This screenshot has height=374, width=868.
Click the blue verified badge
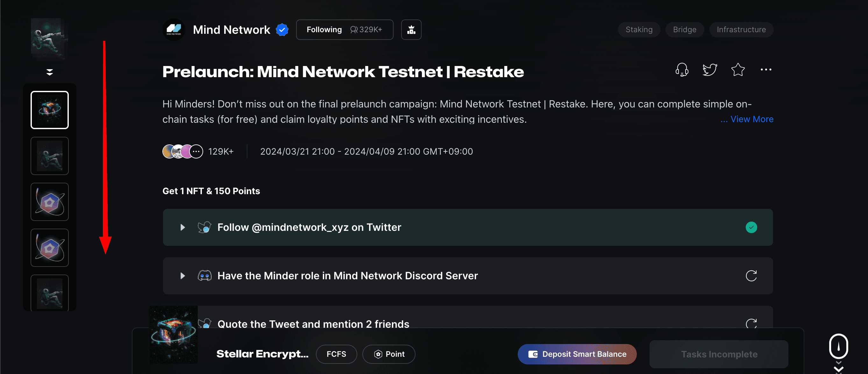[x=282, y=30]
